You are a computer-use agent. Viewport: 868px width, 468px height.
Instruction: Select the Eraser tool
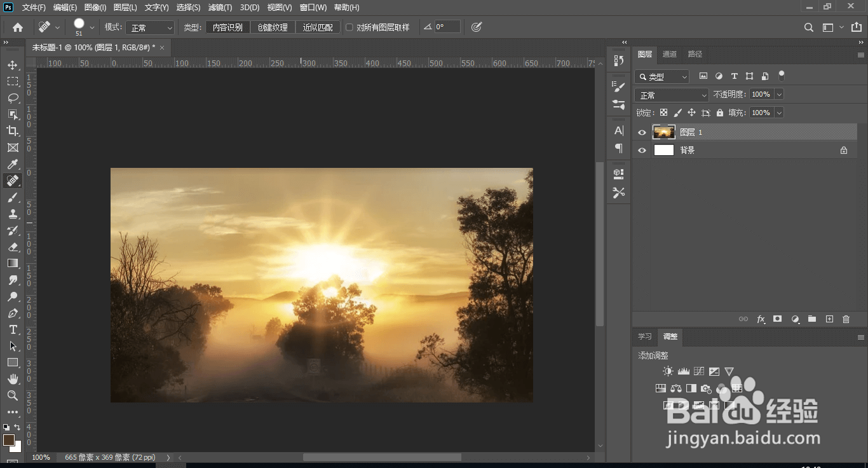click(13, 247)
